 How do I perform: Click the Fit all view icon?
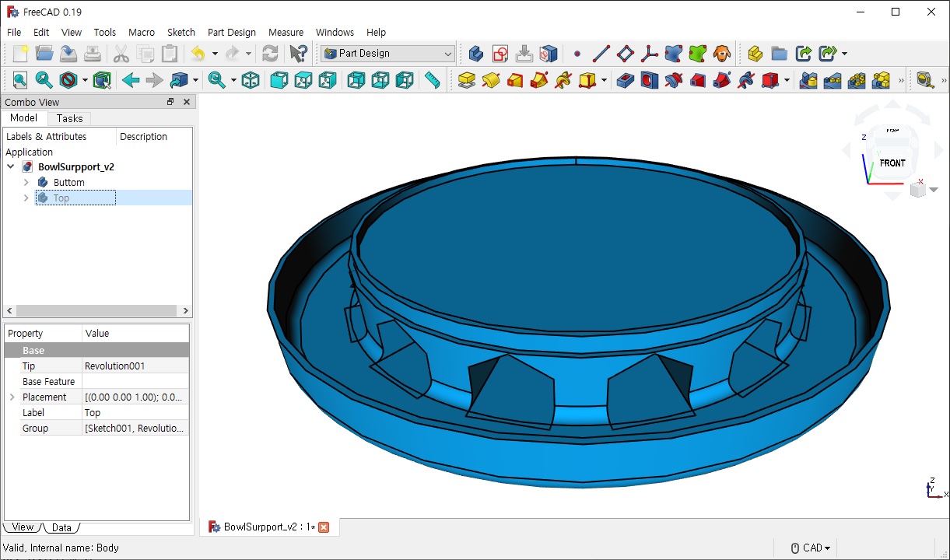(19, 80)
